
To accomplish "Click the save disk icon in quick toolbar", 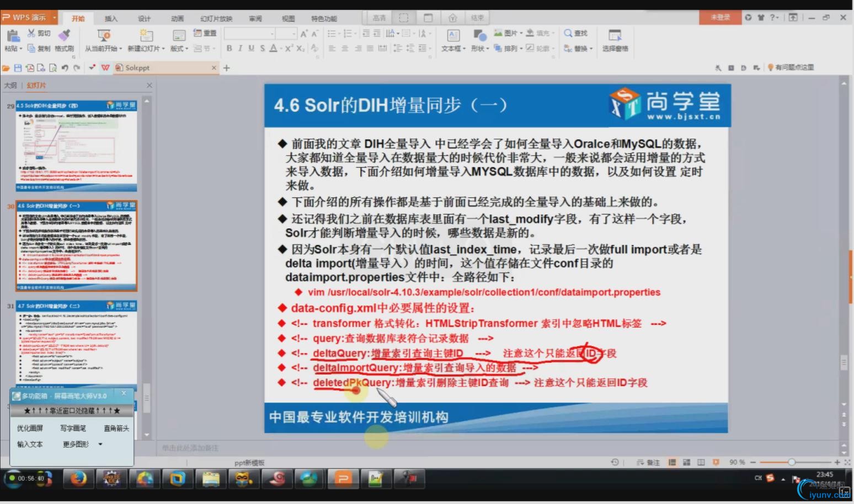I will pyautogui.click(x=18, y=68).
